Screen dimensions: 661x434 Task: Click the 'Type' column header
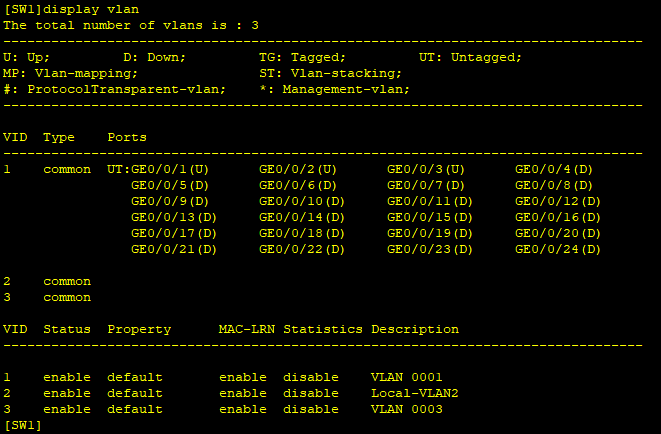[x=59, y=137]
